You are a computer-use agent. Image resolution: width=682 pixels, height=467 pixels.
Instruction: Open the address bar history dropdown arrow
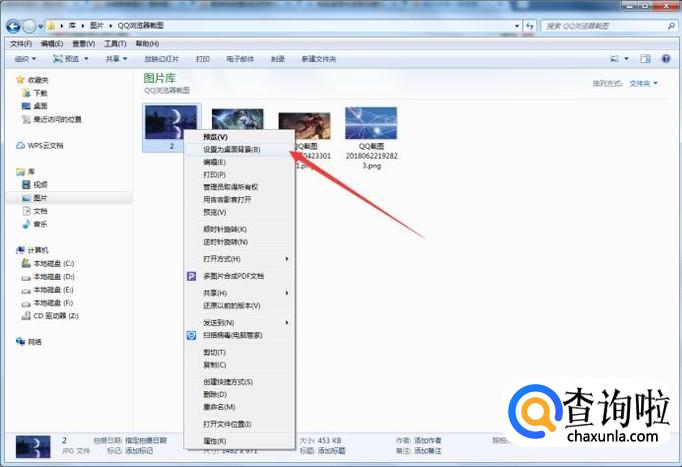517,26
